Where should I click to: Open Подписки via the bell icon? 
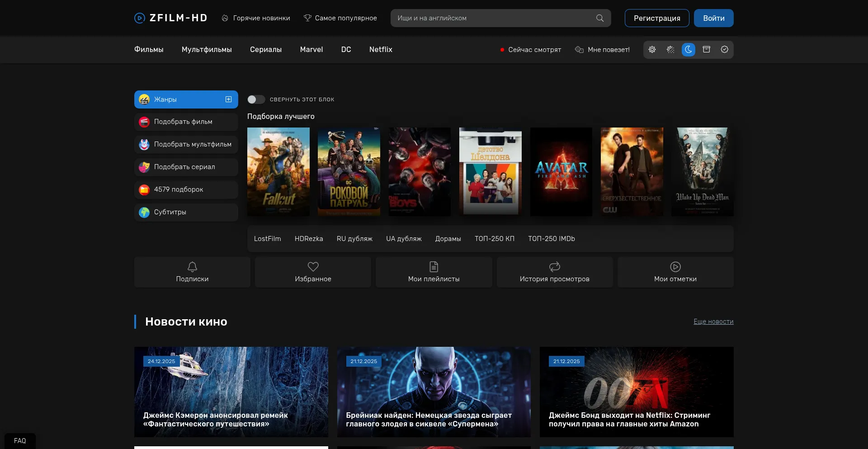192,271
